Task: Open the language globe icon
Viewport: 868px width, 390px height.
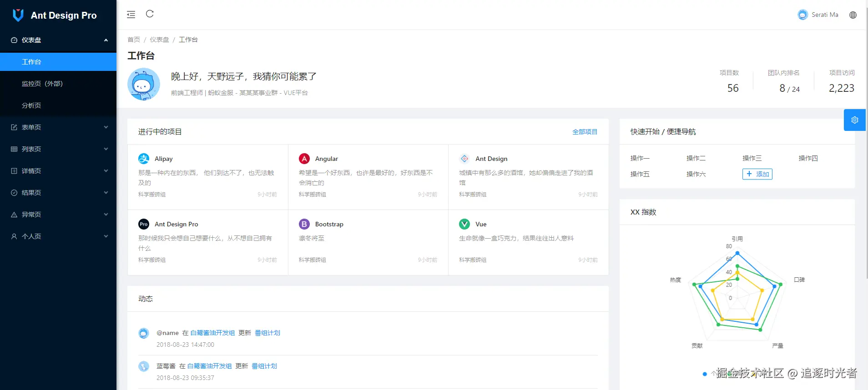Action: click(x=853, y=15)
